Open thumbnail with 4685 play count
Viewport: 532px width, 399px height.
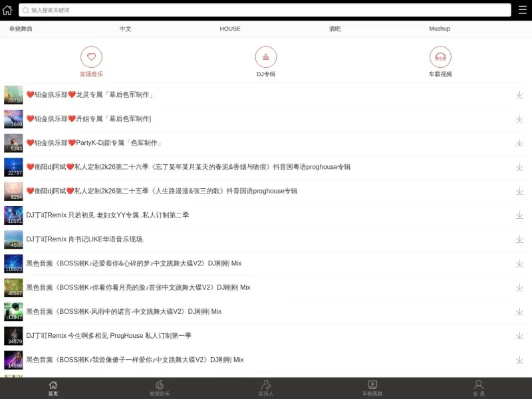[13, 239]
